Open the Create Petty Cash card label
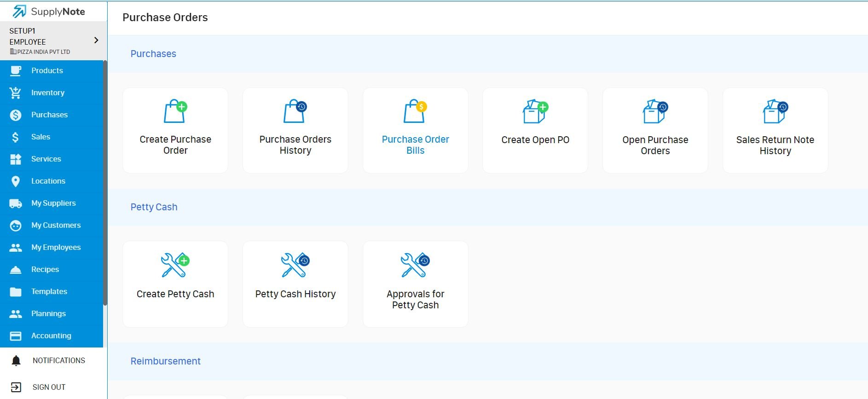Screen dimensions: 868x399 (175, 294)
